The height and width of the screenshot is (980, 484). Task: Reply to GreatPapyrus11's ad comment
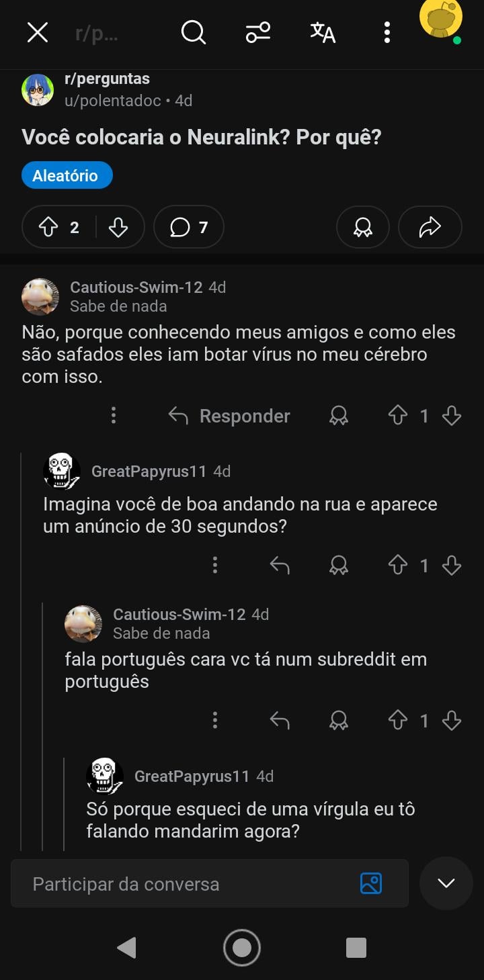[280, 566]
